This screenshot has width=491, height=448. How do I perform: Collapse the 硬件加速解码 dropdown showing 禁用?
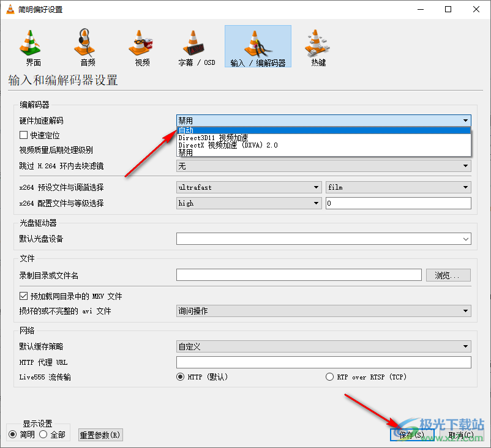(324, 121)
